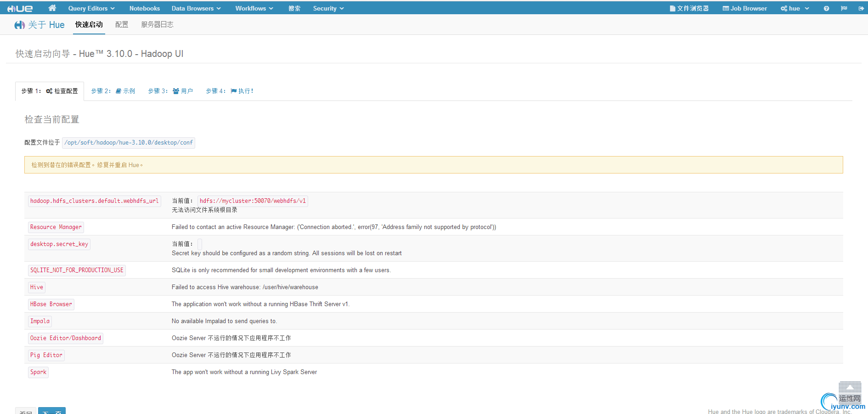Go to step tab 步骤 4: 执行!
Screen dimensions: 868x414
point(230,91)
